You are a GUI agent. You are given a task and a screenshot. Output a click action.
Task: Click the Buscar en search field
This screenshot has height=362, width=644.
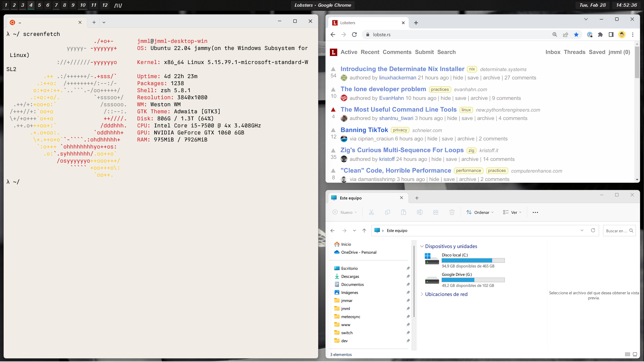[x=616, y=231]
